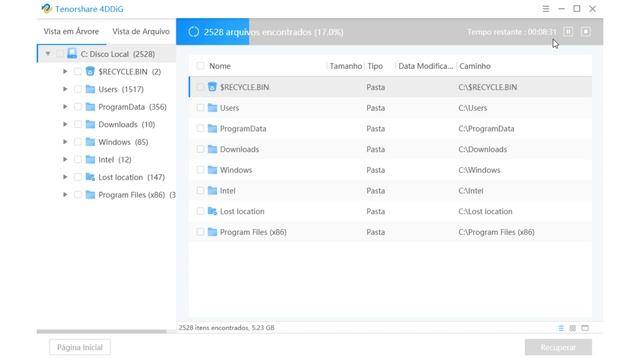Viewport: 640px width, 360px height.
Task: Click the scan progress bar
Action: [x=389, y=32]
